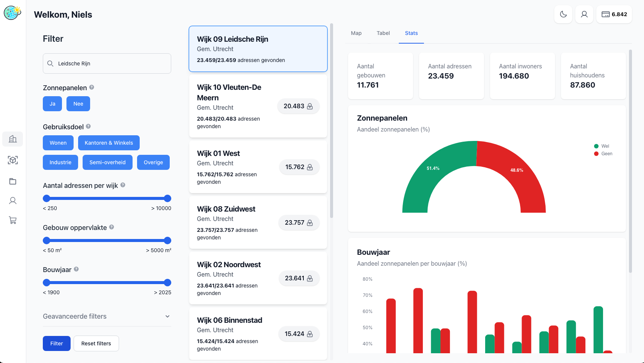This screenshot has width=644, height=363.
Task: Click maximum handle of Bouwjaar slider
Action: coord(167,283)
